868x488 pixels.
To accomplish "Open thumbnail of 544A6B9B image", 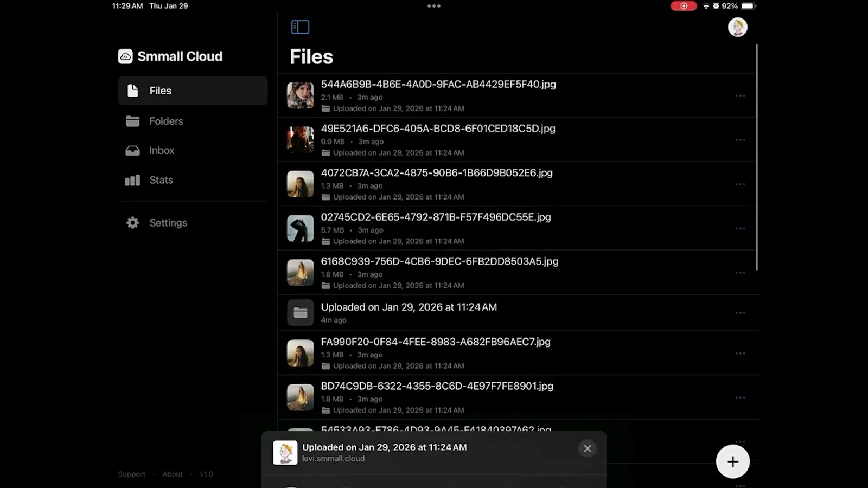I will click(x=301, y=95).
